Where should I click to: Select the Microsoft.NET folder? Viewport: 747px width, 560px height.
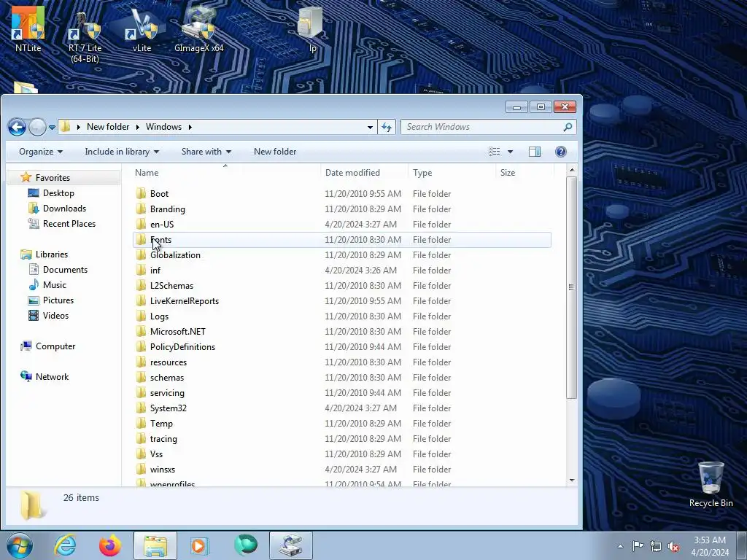click(178, 332)
